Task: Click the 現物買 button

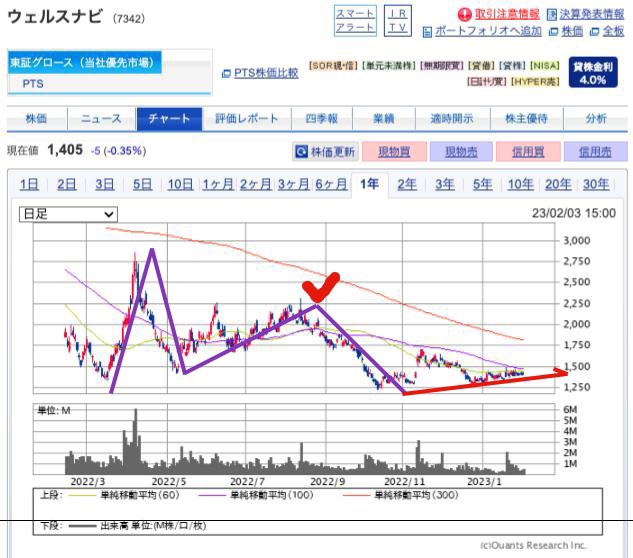Action: click(x=394, y=152)
